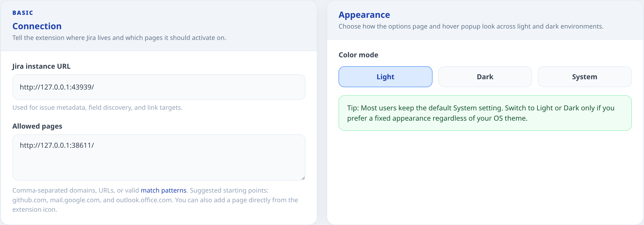Image resolution: width=644 pixels, height=225 pixels.
Task: Click the Jira instance URL label
Action: (x=41, y=66)
